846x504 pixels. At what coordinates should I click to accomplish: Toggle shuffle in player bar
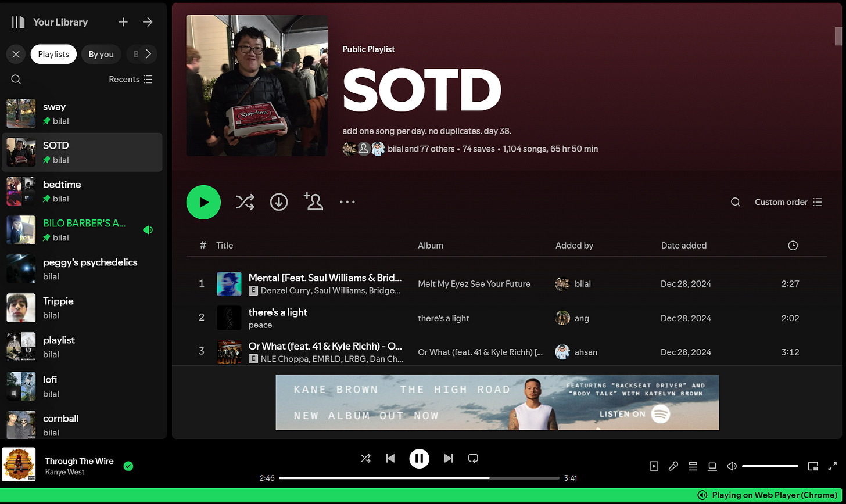pyautogui.click(x=365, y=458)
